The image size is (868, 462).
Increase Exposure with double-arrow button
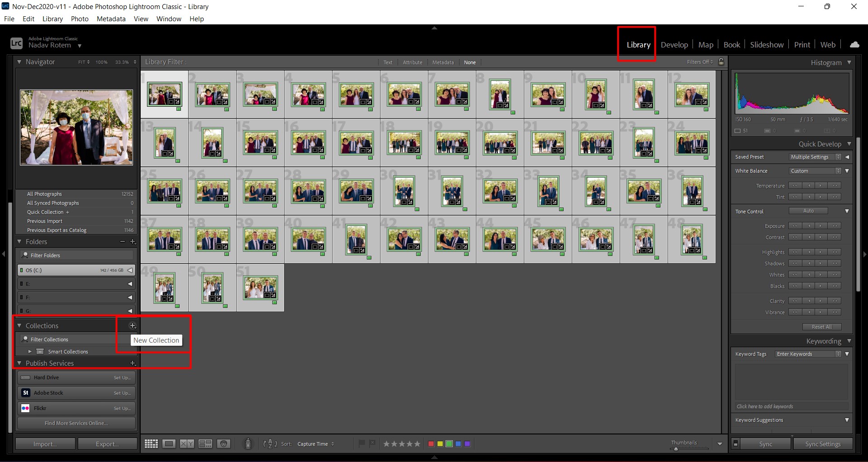pyautogui.click(x=835, y=226)
